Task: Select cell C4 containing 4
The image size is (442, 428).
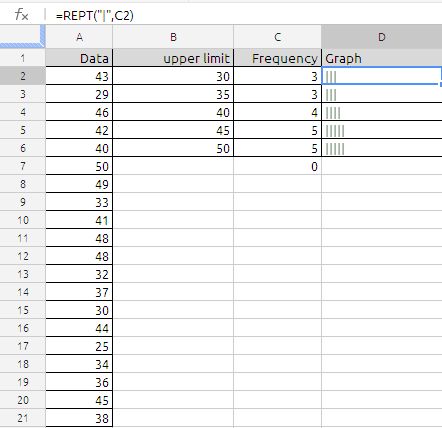Action: pos(277,112)
